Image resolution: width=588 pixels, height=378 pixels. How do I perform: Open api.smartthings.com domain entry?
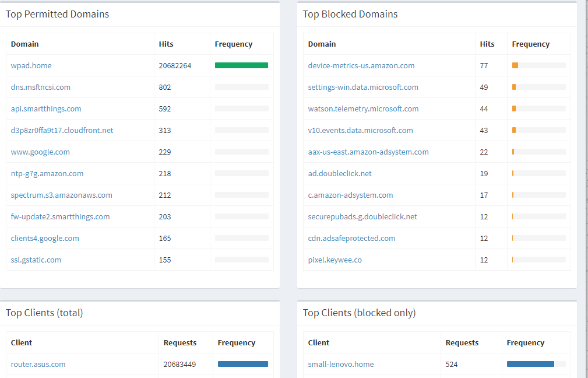(x=46, y=108)
